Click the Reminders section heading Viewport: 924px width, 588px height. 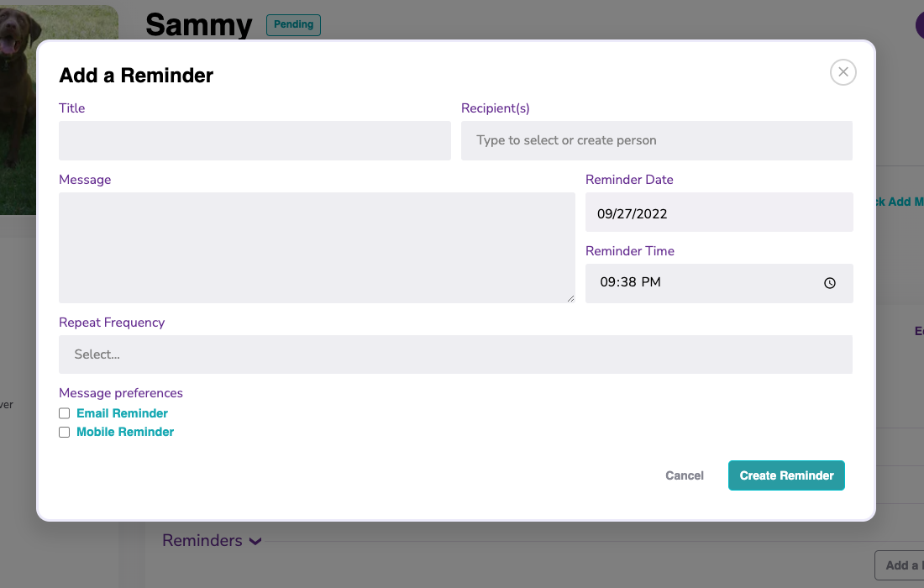click(x=202, y=541)
